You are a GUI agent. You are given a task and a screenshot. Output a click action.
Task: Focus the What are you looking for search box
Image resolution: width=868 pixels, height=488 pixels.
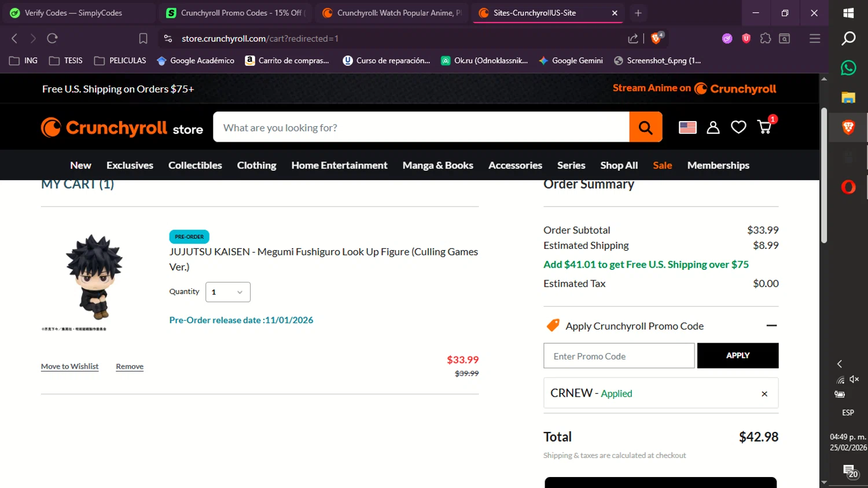click(x=421, y=127)
